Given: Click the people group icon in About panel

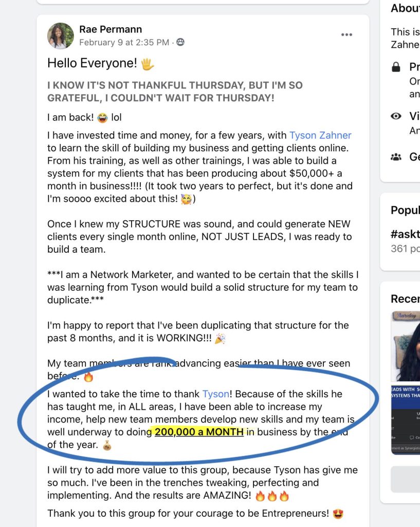Looking at the screenshot, I should pos(396,156).
